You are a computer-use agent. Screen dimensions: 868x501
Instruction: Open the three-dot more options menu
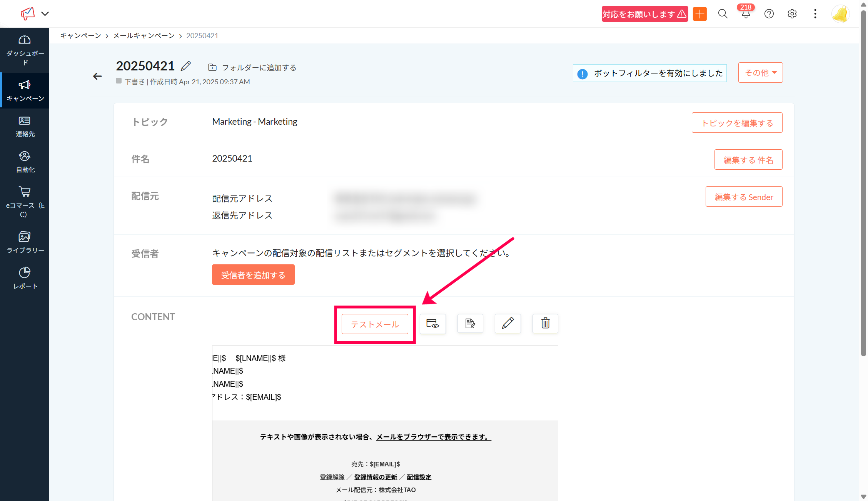pos(815,14)
